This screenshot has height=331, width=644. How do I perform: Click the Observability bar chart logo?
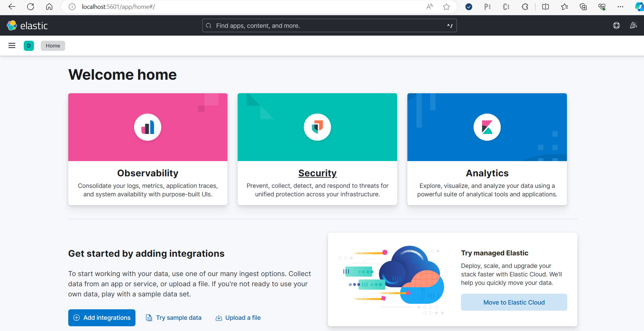(148, 127)
